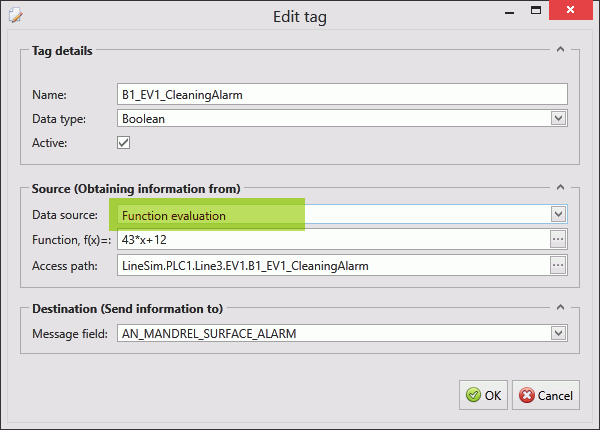Click the Name text field
The height and width of the screenshot is (430, 600).
pyautogui.click(x=342, y=94)
